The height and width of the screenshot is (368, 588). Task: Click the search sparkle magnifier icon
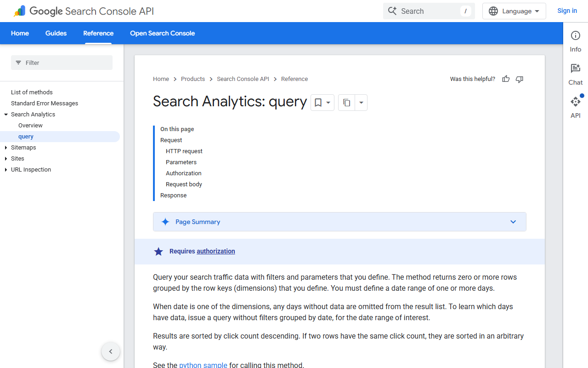click(392, 11)
